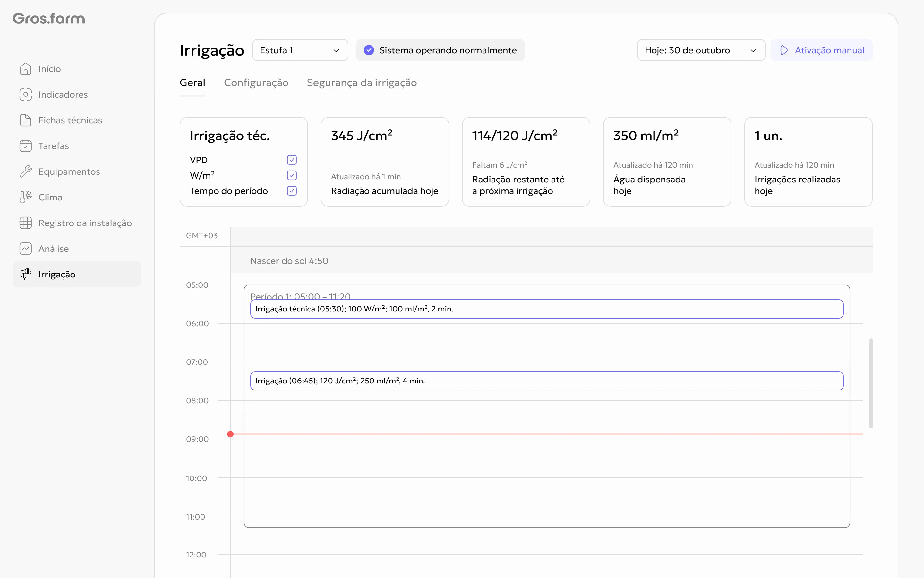Click the Irrigação téc. card title
The image size is (924, 578).
point(230,136)
